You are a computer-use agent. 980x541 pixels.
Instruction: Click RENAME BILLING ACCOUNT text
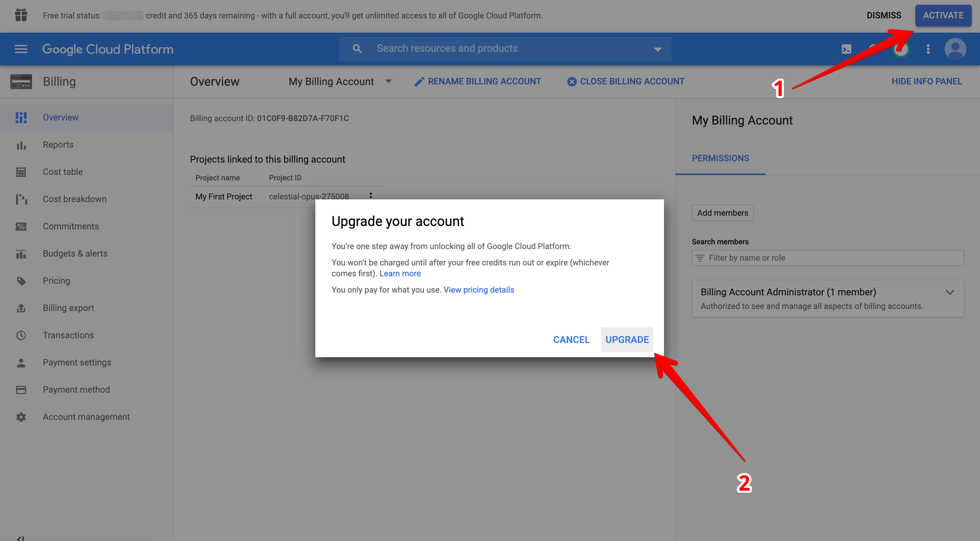(x=484, y=81)
